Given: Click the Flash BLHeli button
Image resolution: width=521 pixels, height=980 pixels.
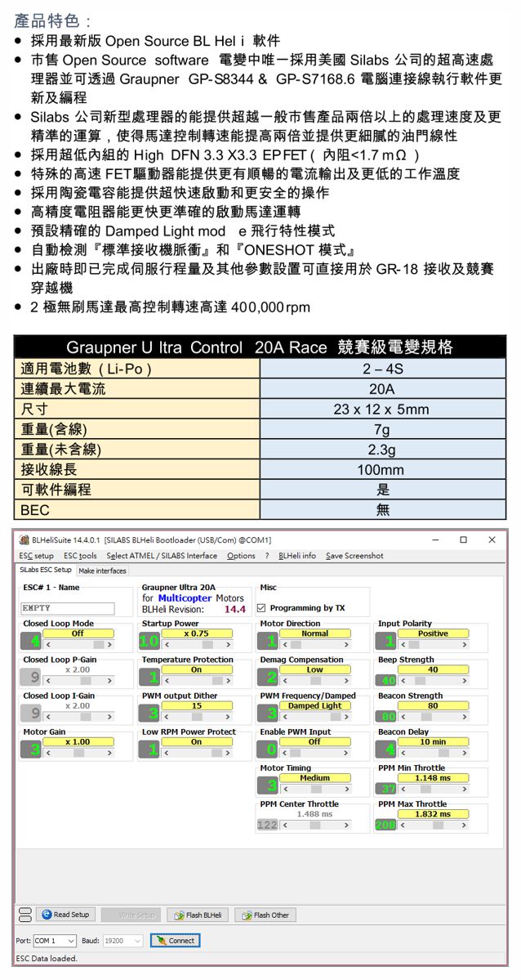Looking at the screenshot, I should click(x=198, y=915).
